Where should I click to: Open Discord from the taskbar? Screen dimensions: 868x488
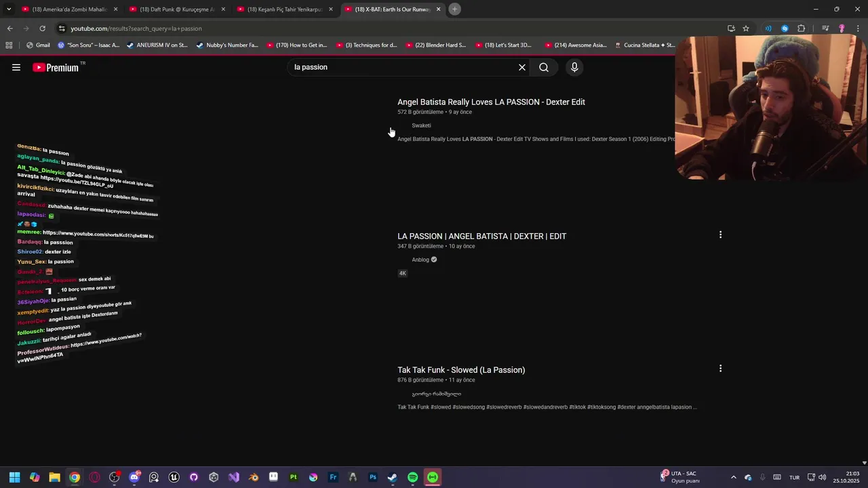tap(134, 477)
